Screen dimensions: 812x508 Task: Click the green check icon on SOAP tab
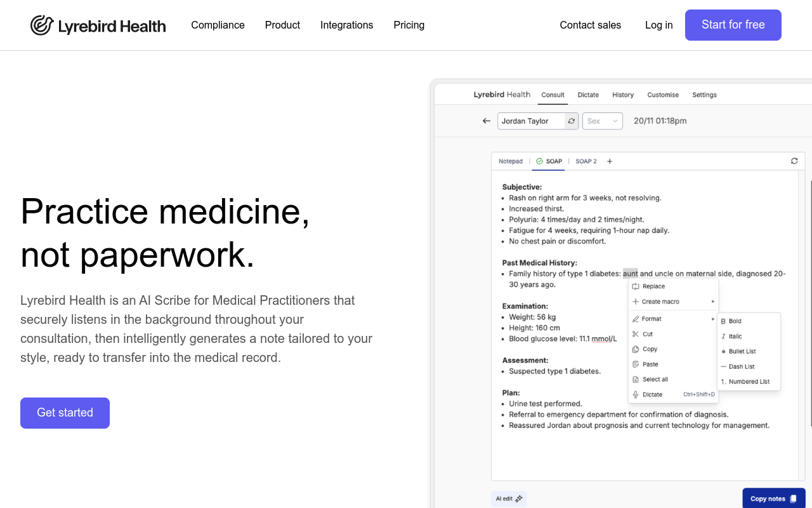[539, 161]
